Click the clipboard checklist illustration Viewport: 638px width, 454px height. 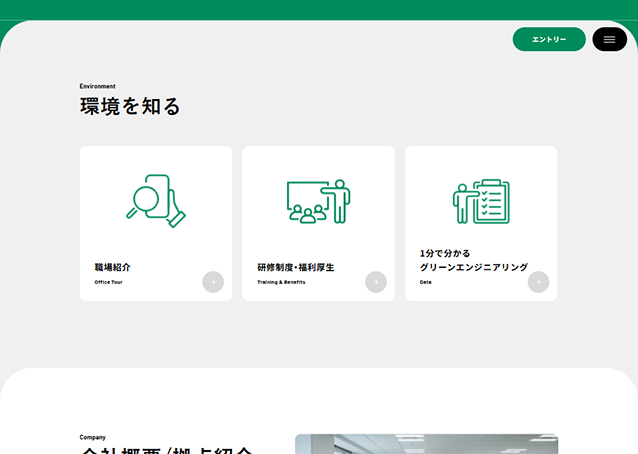click(481, 201)
